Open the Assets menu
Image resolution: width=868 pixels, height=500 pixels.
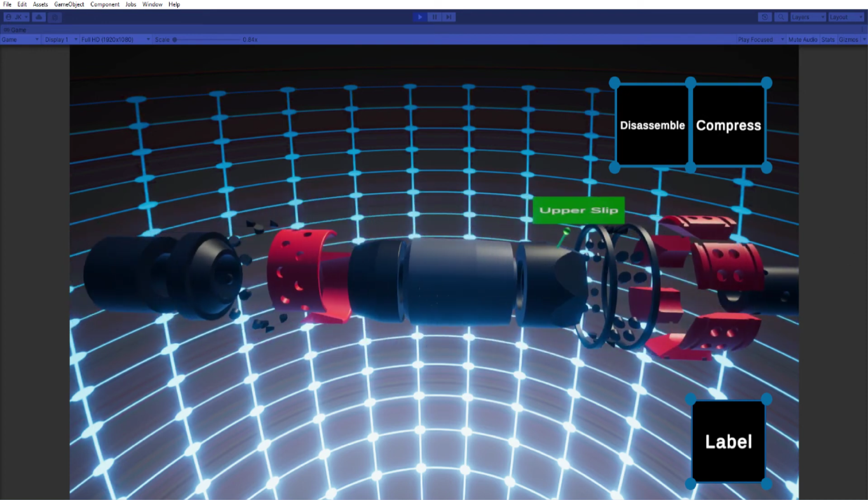pyautogui.click(x=40, y=4)
